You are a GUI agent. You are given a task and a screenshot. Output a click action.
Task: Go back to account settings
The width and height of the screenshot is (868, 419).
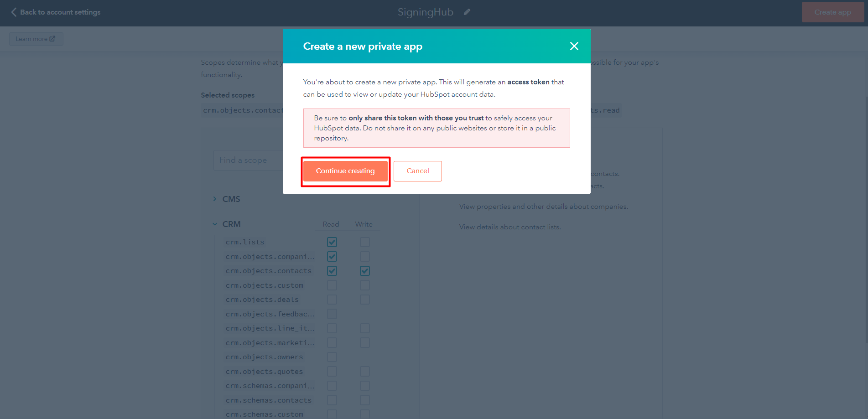coord(60,12)
